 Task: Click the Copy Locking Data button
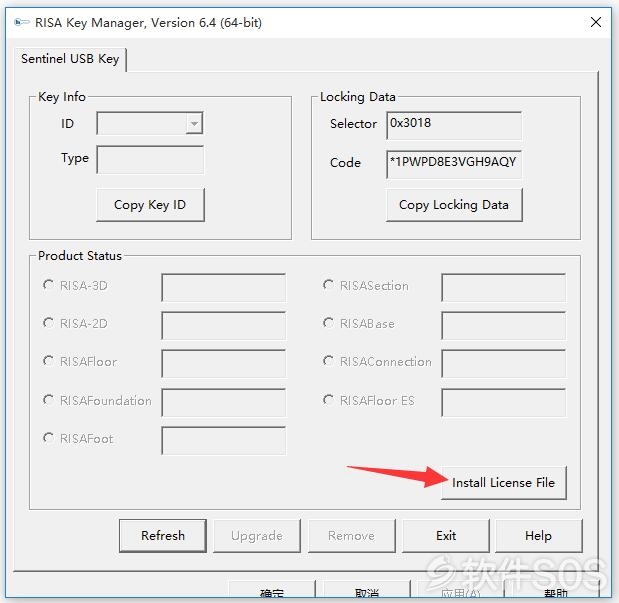[454, 205]
